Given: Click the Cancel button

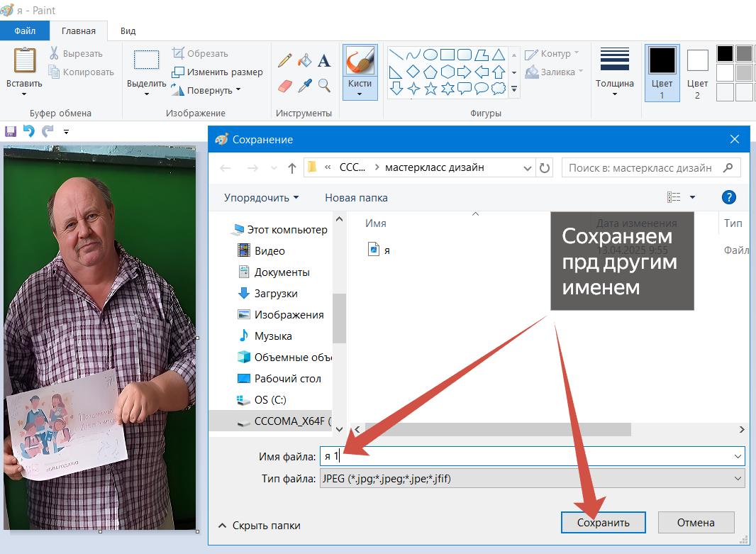Looking at the screenshot, I should [696, 523].
